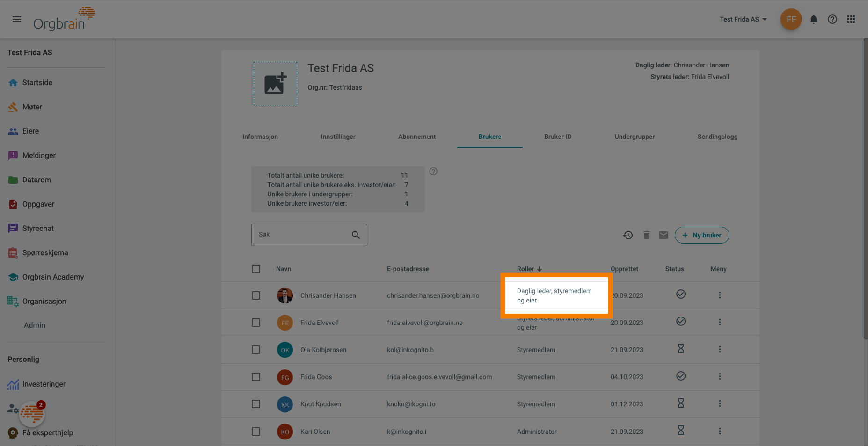Click email chrisander.hansen@orgbrain.no
The image size is (868, 446).
click(433, 295)
